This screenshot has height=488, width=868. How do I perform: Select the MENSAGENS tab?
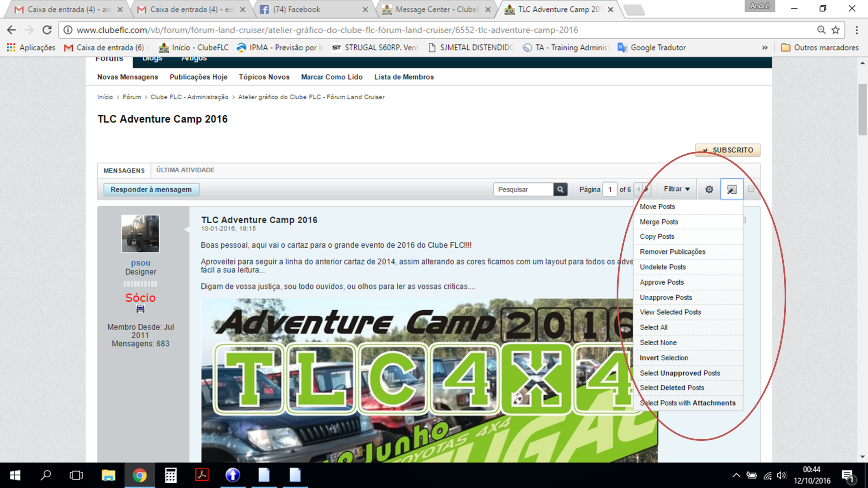pyautogui.click(x=124, y=170)
